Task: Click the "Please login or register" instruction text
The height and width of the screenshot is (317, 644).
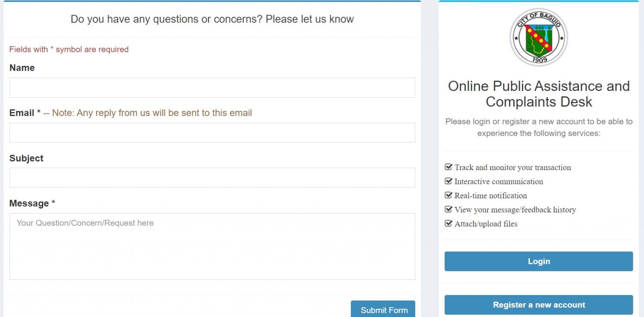Action: (539, 127)
